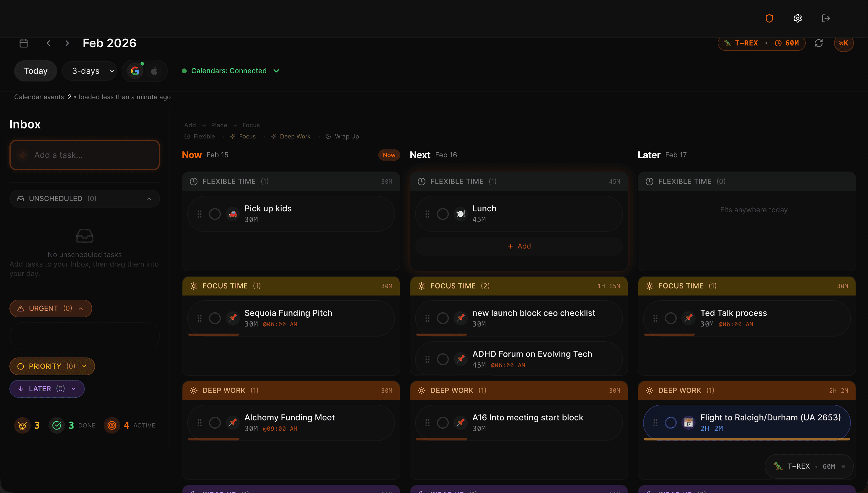Click the pin icon on Sequoia Funding Pitch
This screenshot has height=493, width=868.
click(233, 318)
